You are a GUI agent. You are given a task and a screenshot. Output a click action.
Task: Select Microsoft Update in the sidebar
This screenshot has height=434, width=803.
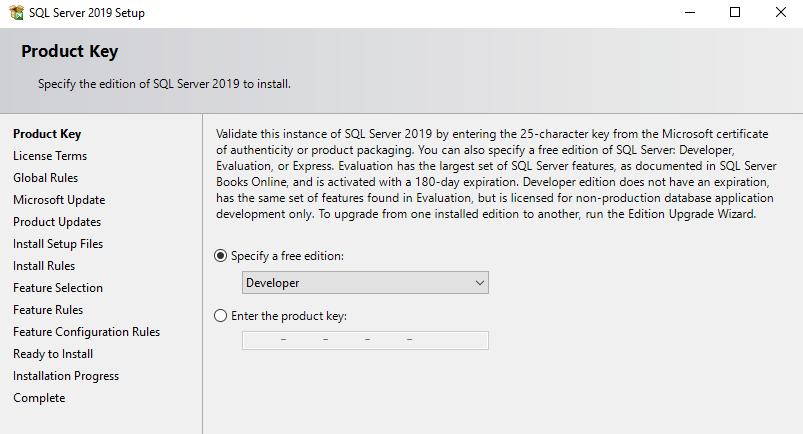coord(59,200)
